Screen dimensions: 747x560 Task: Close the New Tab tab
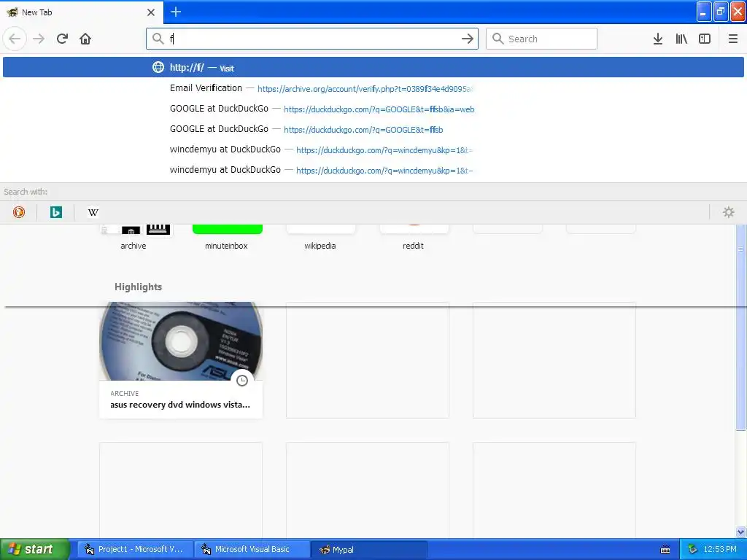point(151,12)
